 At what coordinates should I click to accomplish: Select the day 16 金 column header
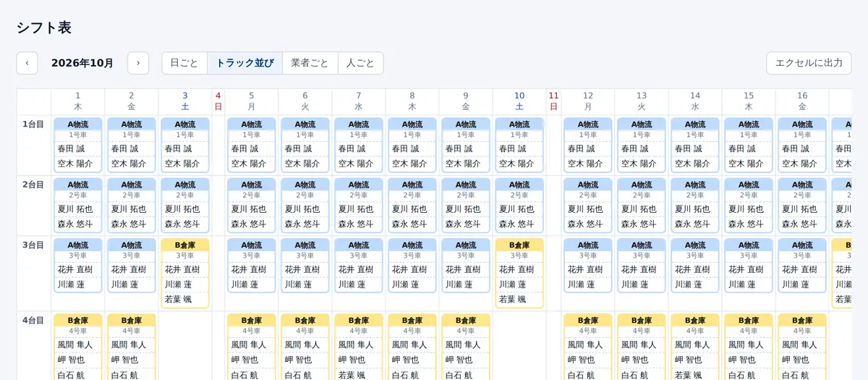tap(802, 101)
